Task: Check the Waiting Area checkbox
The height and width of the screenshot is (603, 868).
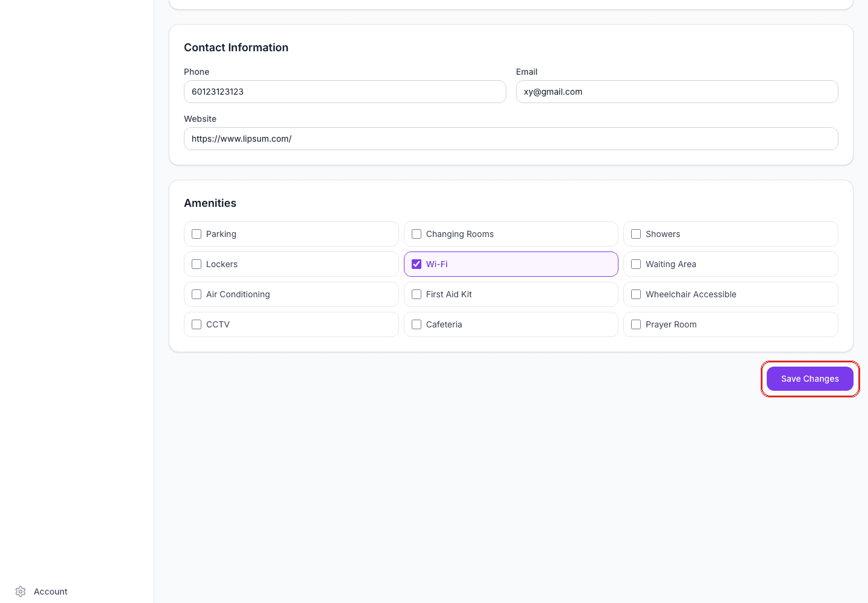Action: point(636,264)
